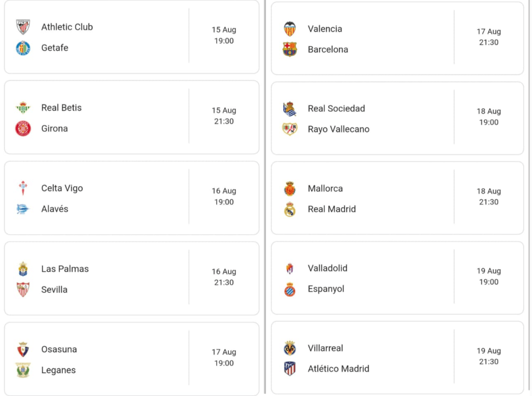Open the Celta Vigo team name

(x=62, y=188)
